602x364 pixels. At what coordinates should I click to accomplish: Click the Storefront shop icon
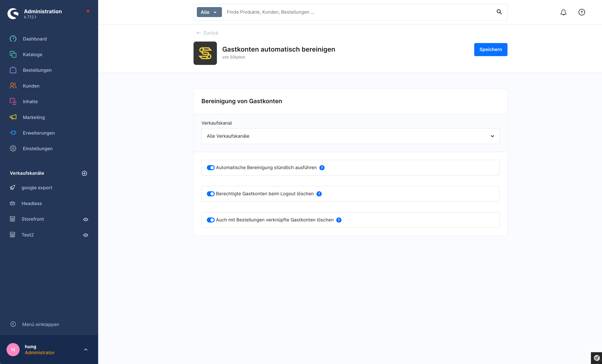pos(13,219)
